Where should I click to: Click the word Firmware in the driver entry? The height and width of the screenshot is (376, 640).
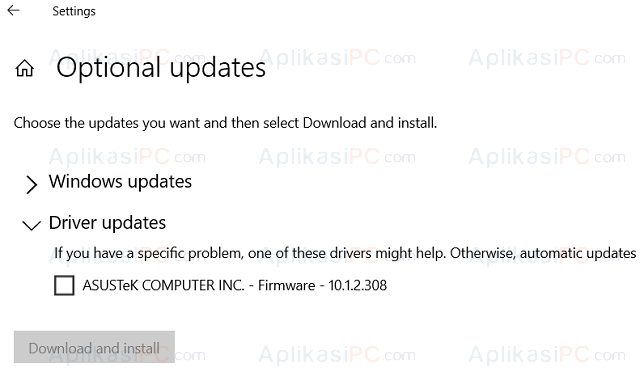click(x=287, y=285)
